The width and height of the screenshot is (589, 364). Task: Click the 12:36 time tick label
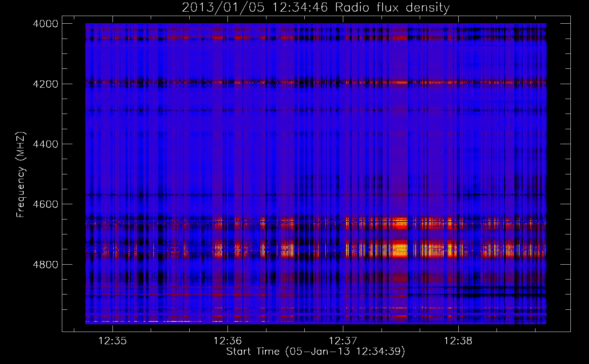228,341
